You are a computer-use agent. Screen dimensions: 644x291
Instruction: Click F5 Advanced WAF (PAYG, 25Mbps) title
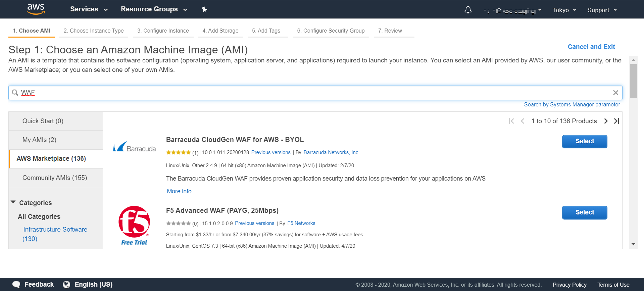[222, 210]
